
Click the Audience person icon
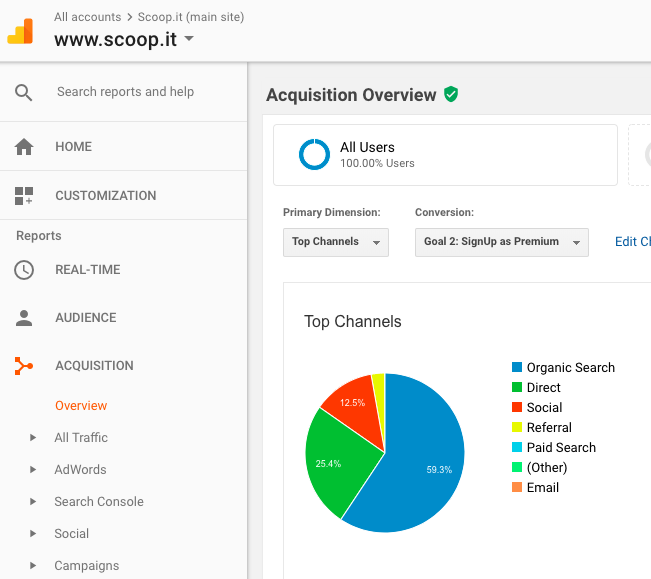click(x=24, y=318)
